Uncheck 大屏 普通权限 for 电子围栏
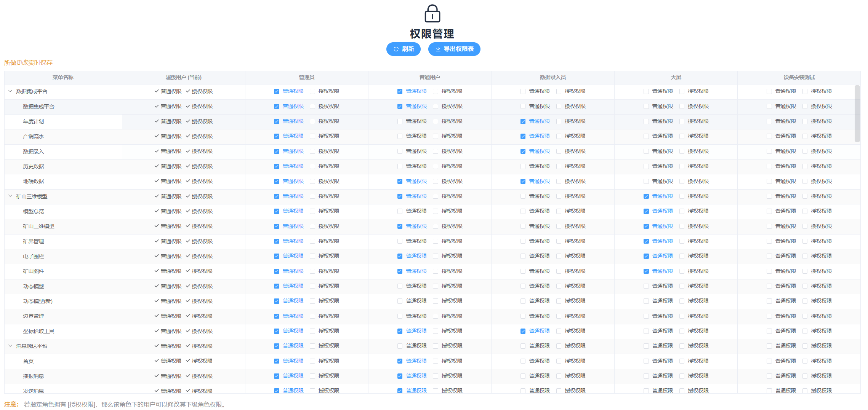Screen dimensions: 868x410 pyautogui.click(x=646, y=256)
